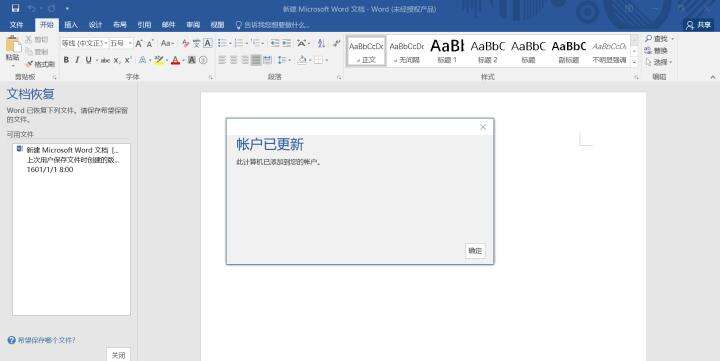
Task: Select recovered 新建 Microsoft Word document
Action: coord(71,160)
